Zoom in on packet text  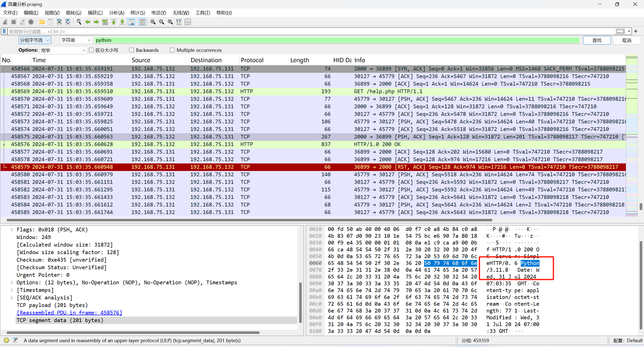point(153,22)
